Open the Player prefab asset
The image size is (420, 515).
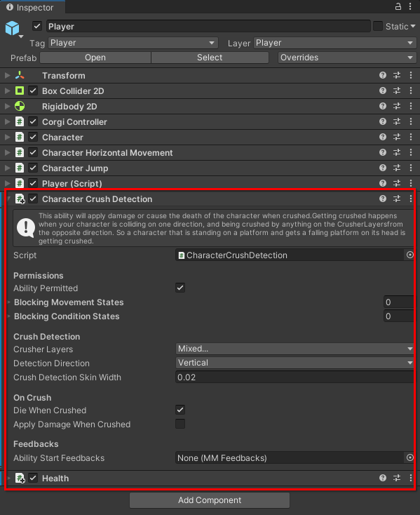click(x=95, y=58)
